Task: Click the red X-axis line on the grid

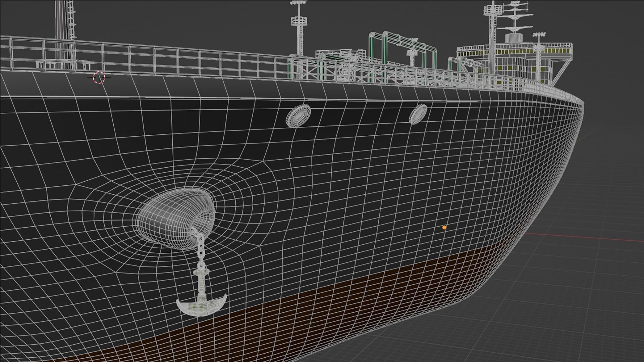Action: tap(584, 237)
